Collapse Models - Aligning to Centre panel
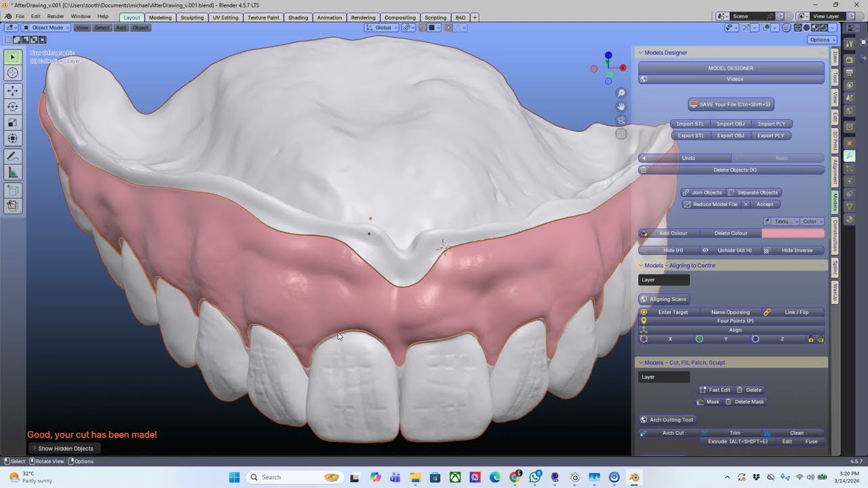The image size is (868, 488). point(639,266)
